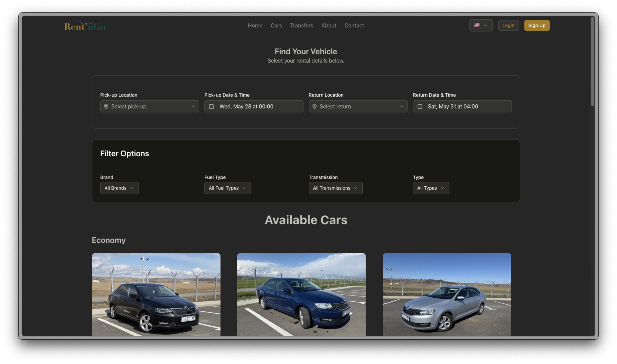
Task: Open the Select pick-up location dropdown
Action: pyautogui.click(x=150, y=106)
